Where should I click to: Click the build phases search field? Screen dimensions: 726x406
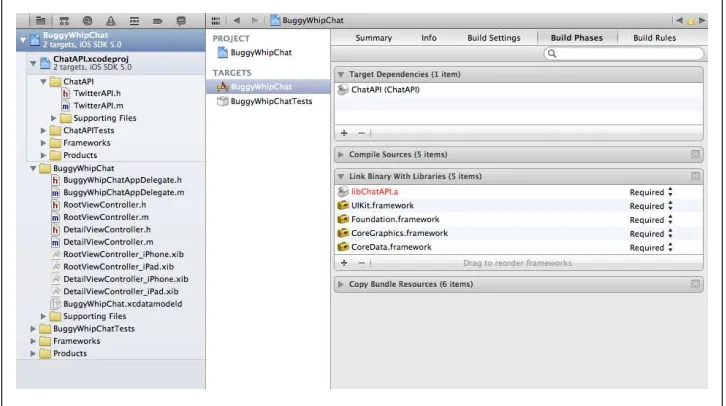(x=624, y=54)
